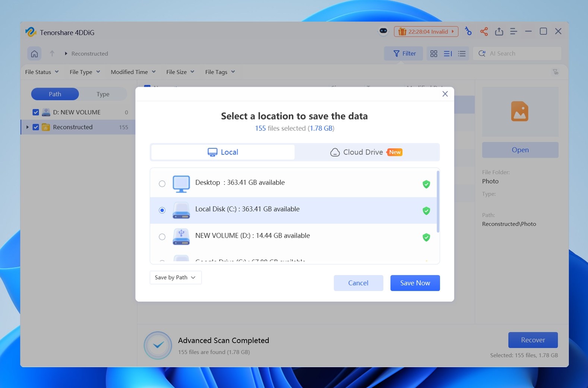This screenshot has width=588, height=388.
Task: Click the home icon button
Action: pos(34,54)
